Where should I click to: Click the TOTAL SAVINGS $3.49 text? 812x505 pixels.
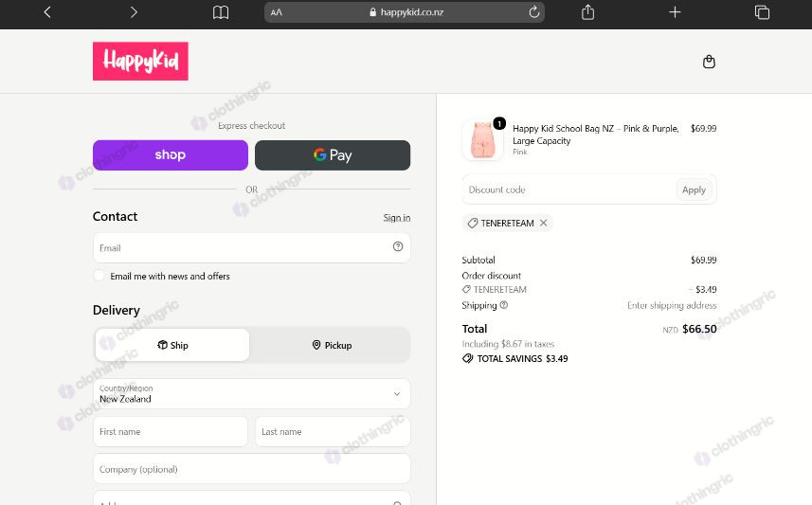(x=522, y=358)
